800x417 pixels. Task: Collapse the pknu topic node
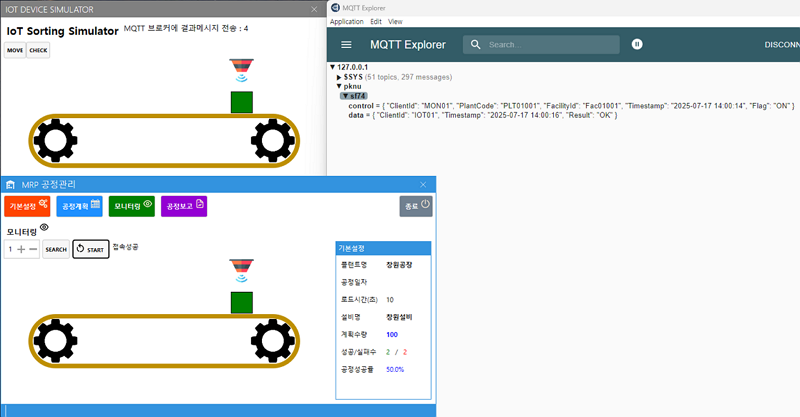[339, 86]
